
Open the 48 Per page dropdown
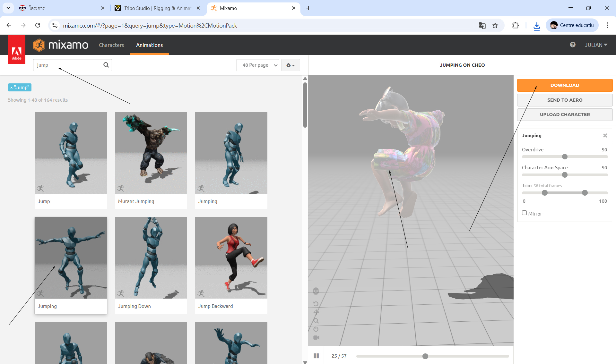[258, 65]
